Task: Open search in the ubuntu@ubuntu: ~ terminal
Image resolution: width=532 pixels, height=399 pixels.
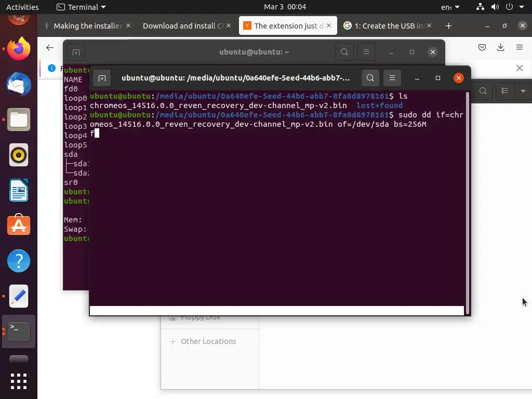Action: coord(344,52)
